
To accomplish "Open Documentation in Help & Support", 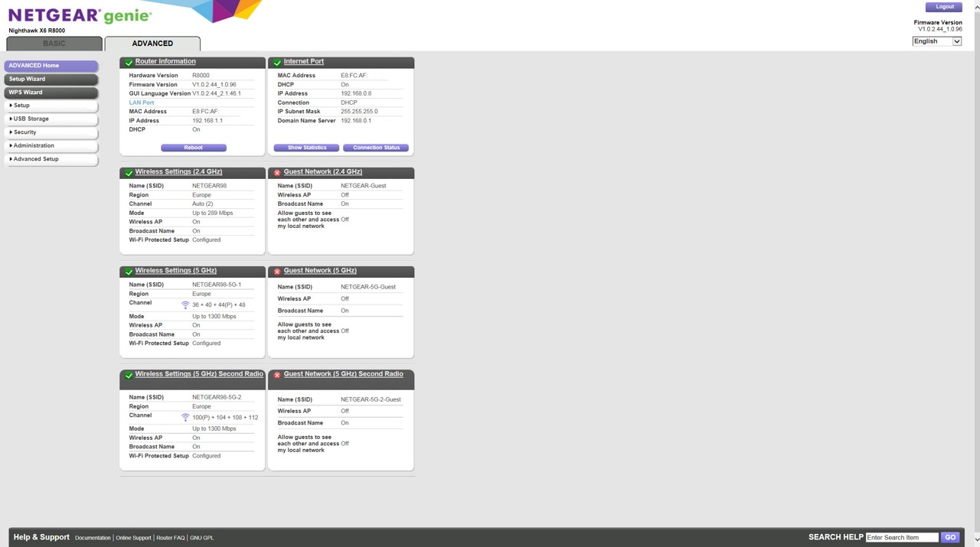I will [93, 538].
